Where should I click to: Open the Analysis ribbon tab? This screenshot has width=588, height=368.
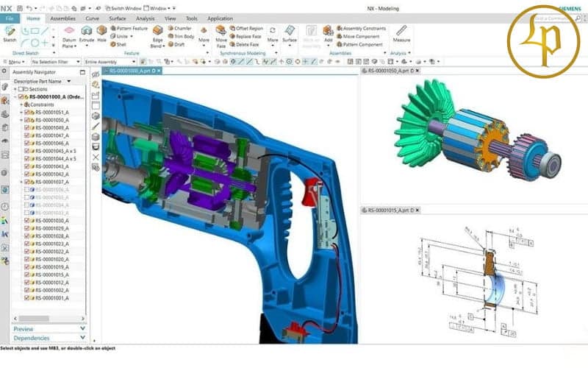[145, 18]
